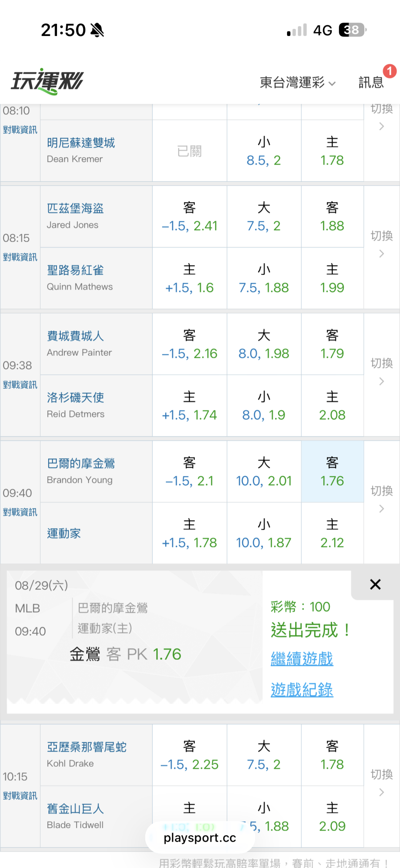This screenshot has width=400, height=868.
Task: Select 主 1.78 for 明尼蘇達雙城
Action: [x=332, y=151]
